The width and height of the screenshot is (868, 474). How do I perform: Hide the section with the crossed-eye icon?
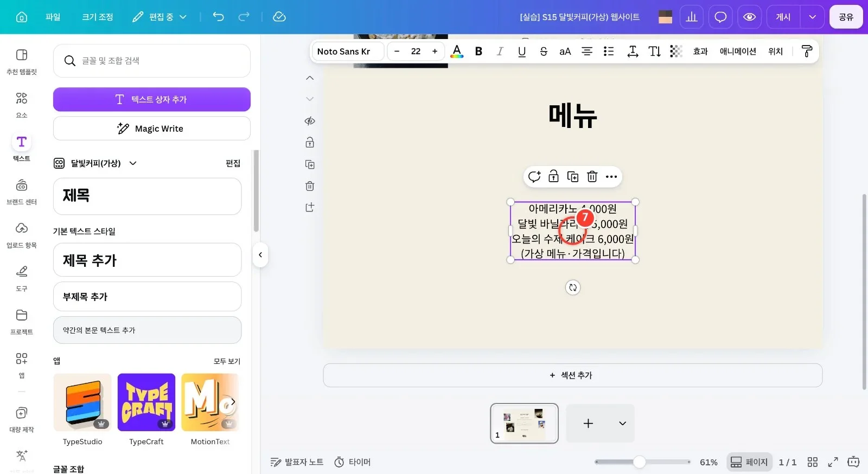[x=310, y=121]
